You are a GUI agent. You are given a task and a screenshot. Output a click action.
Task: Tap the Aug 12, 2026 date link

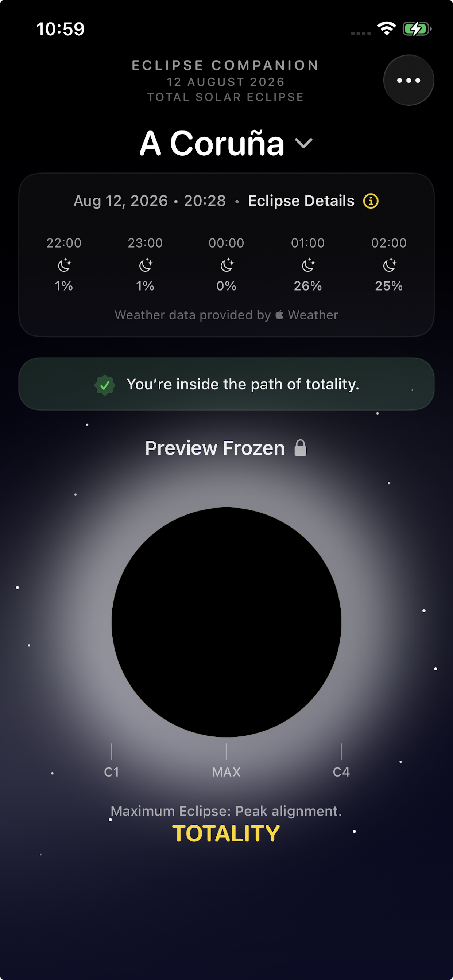(120, 201)
